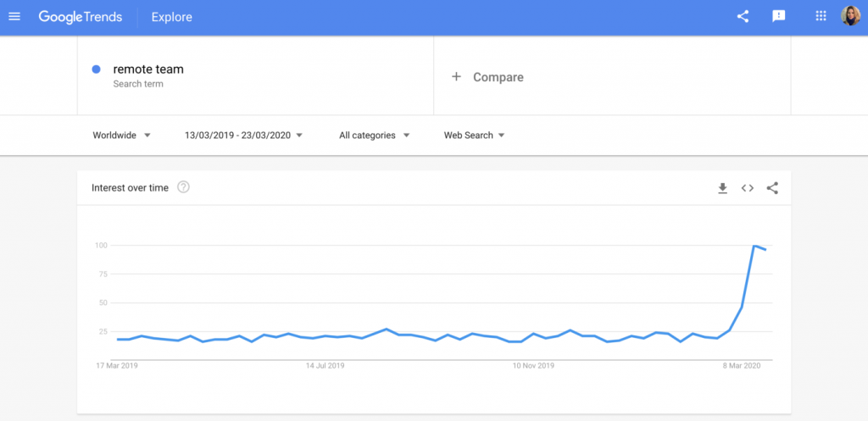The height and width of the screenshot is (421, 868).
Task: Expand the All categories dropdown
Action: click(x=374, y=136)
